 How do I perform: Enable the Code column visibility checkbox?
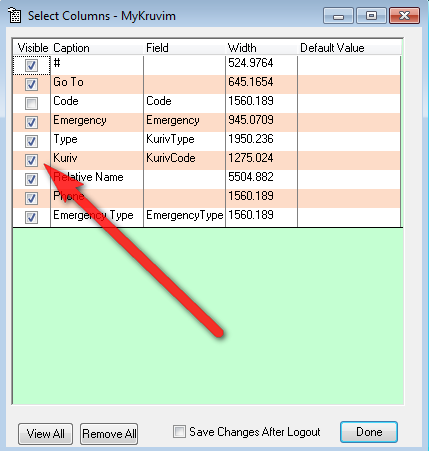point(31,103)
